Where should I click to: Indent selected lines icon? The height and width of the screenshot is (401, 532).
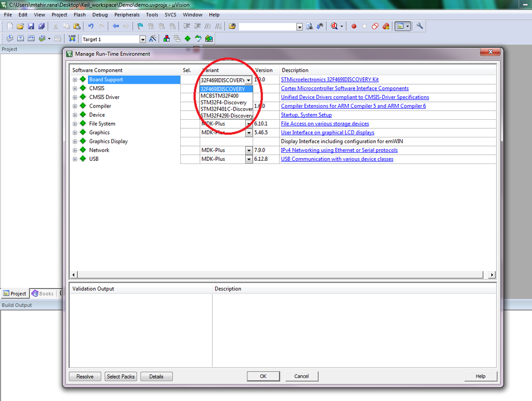pyautogui.click(x=187, y=26)
